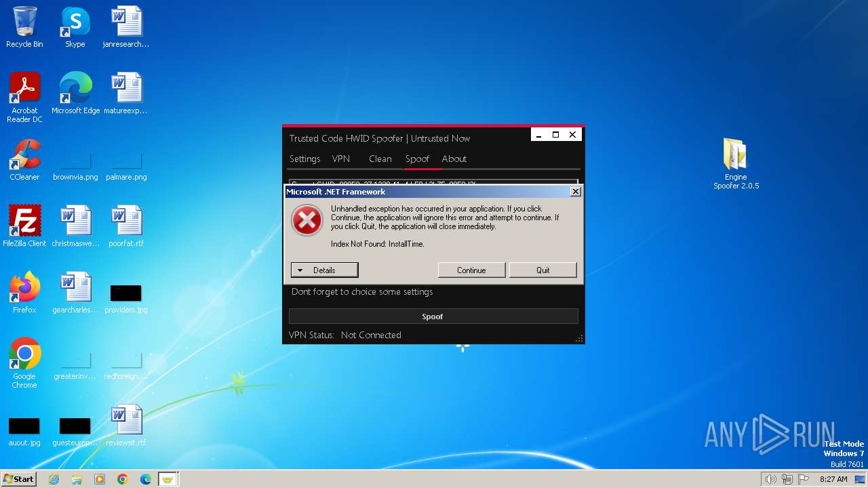Launch Google Chrome desktop shortcut

pos(24,363)
